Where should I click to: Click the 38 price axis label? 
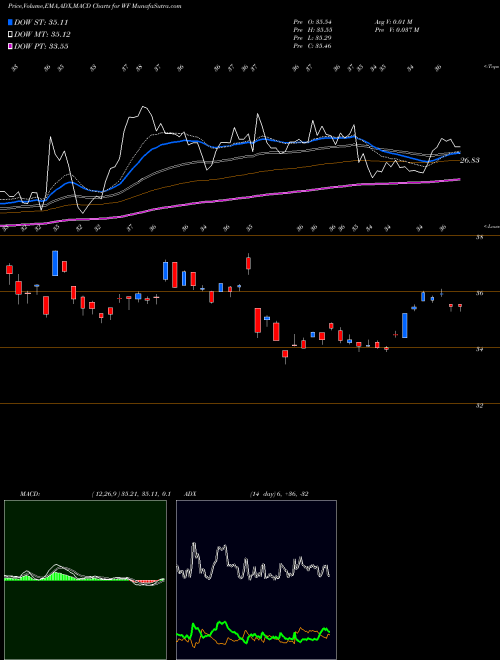(x=479, y=237)
